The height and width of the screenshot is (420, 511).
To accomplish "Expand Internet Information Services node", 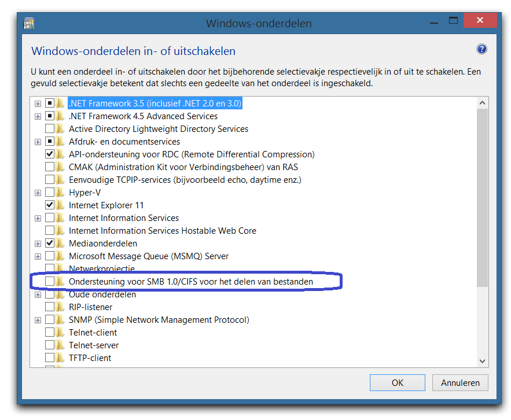I will tap(38, 218).
